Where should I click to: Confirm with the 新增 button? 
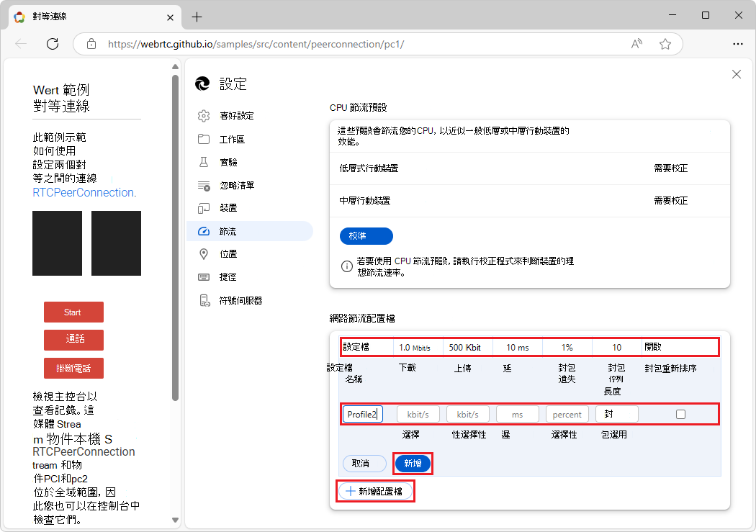tap(413, 463)
